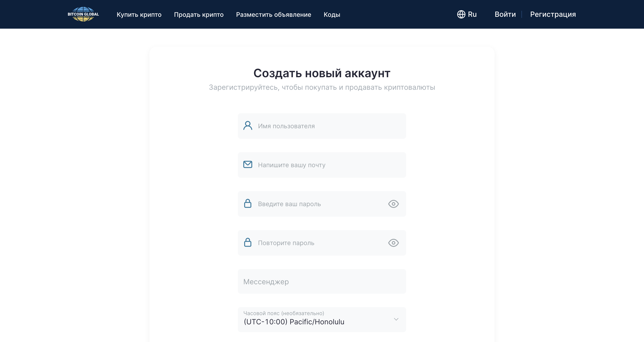Focus the 'Напишите вашу почту' email field
Screen dimensions: 644x342
click(x=322, y=165)
